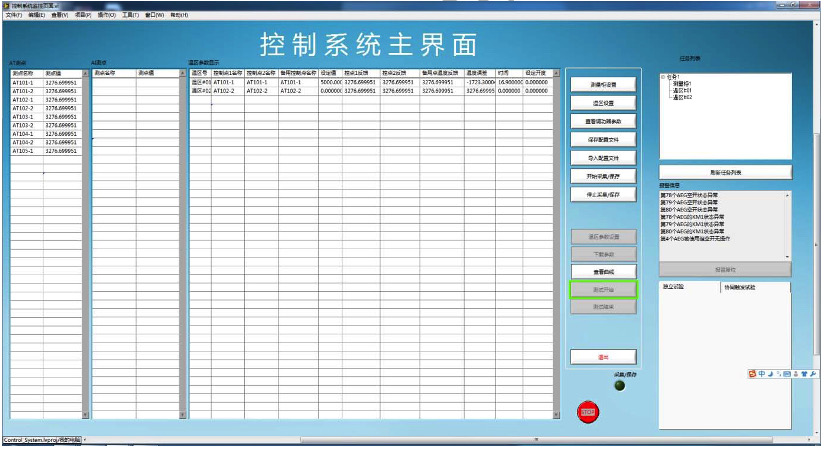Click the red STOP icon button
This screenshot has width=826, height=451.
coord(588,411)
